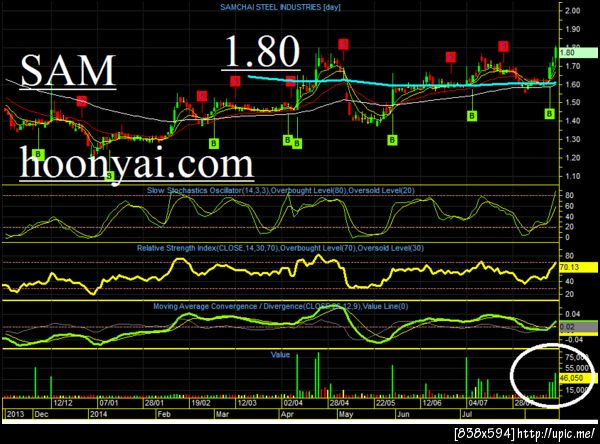Click the chart title SAMCHAI STEEL INDUSTRIES [day]
The width and height of the screenshot is (600, 444).
280,7
